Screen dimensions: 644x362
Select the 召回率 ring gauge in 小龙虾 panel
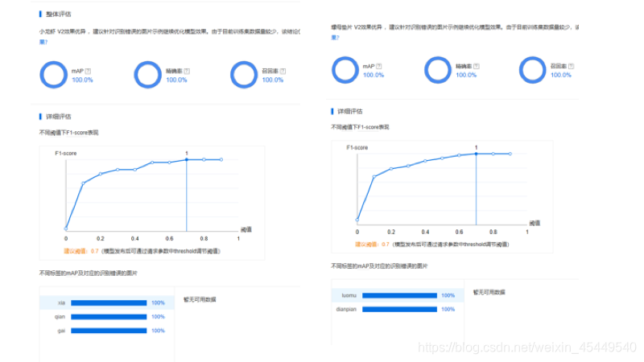(244, 75)
